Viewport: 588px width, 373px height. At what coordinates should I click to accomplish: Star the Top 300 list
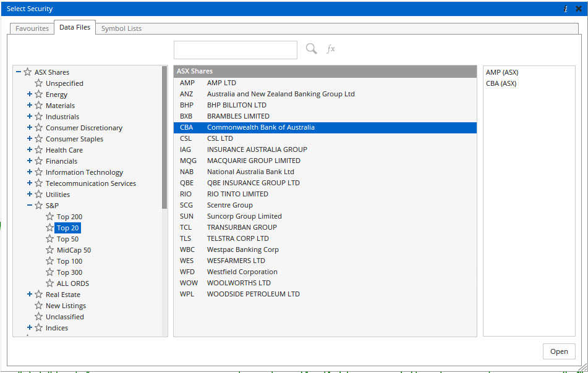pos(50,272)
